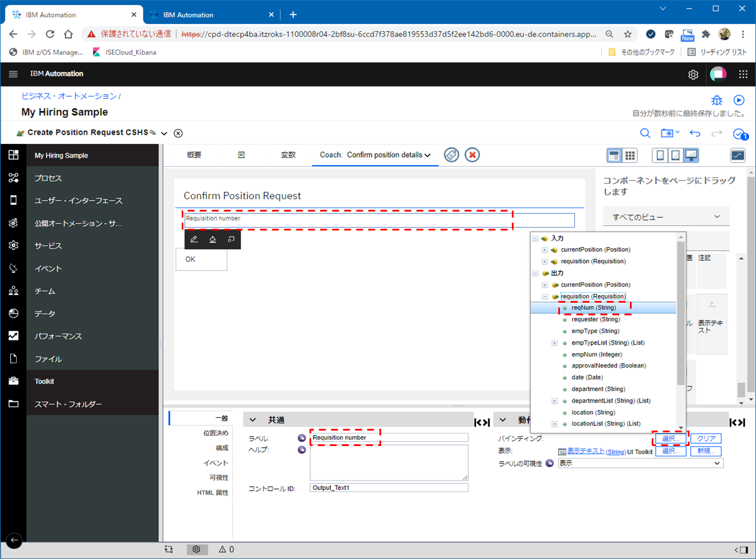The image size is (756, 559).
Task: Switch to the 変数 tab
Action: (288, 155)
